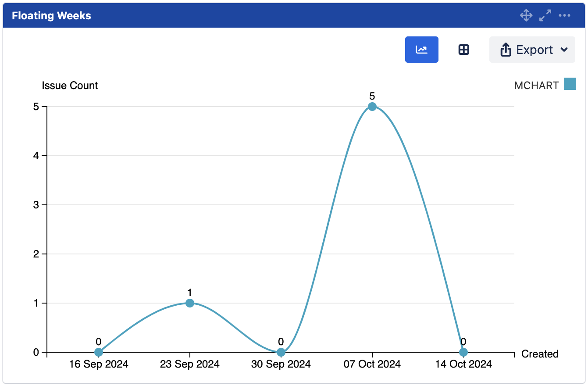Click the data point showing 5
This screenshot has width=588, height=386.
(372, 105)
